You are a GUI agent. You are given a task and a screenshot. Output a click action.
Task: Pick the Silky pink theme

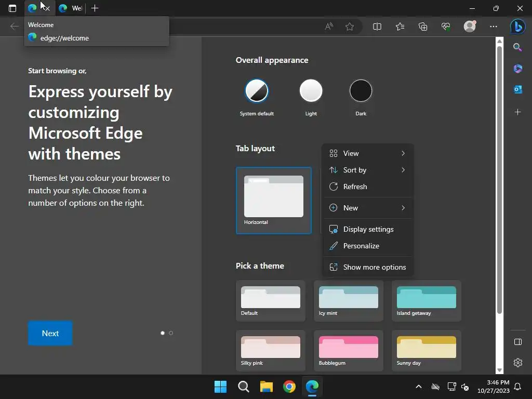[x=270, y=351]
